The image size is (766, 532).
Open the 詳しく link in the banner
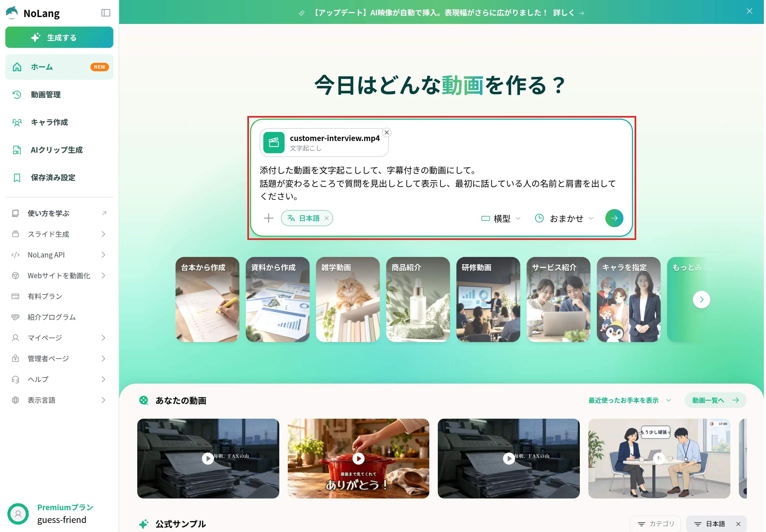coord(568,13)
